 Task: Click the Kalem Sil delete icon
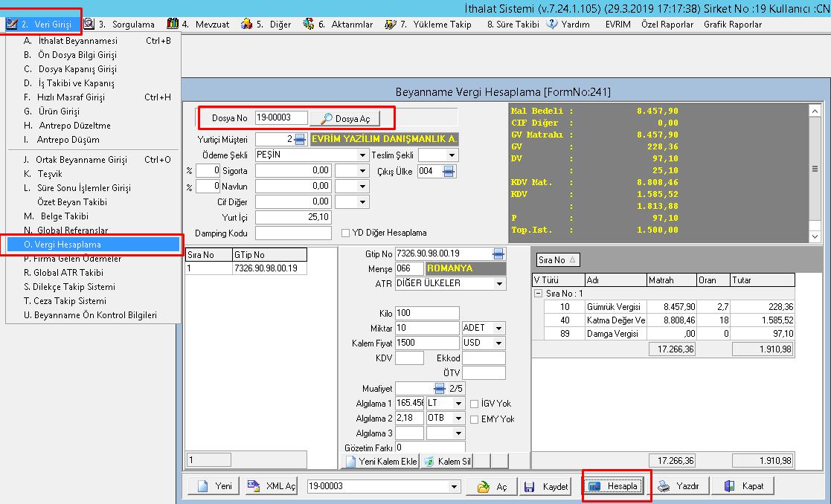pos(429,462)
